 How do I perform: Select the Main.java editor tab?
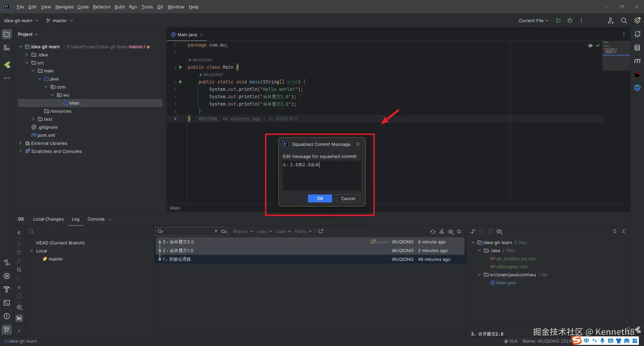[187, 35]
